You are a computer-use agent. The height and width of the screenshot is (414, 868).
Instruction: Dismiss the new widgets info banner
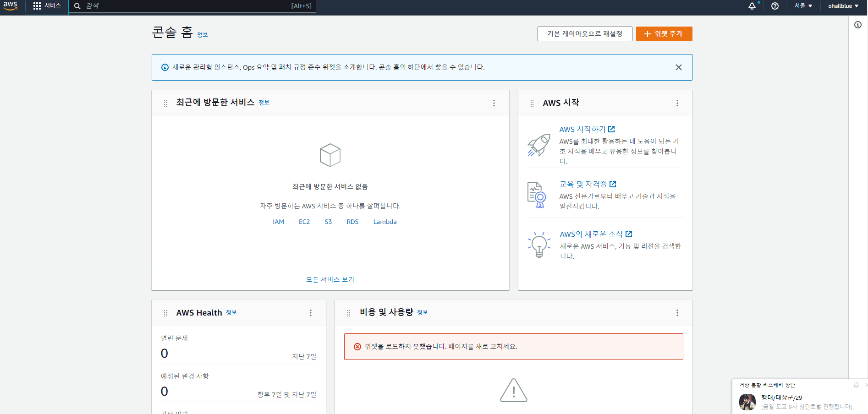pos(679,67)
